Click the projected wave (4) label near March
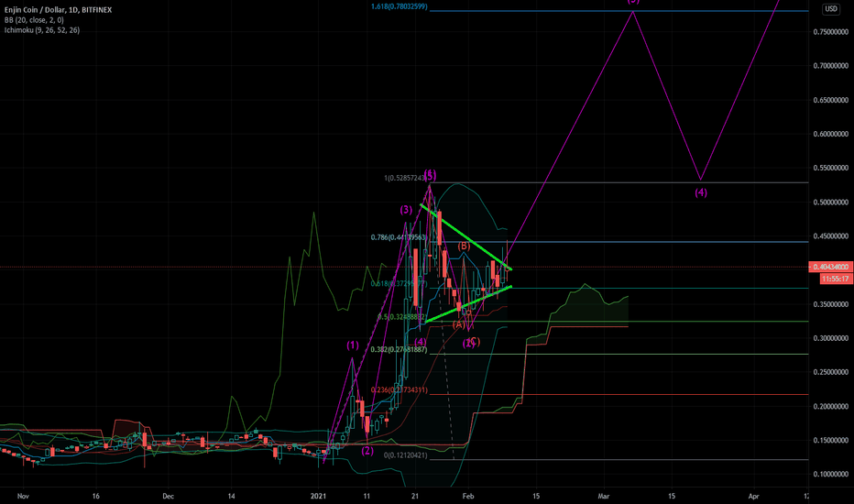The width and height of the screenshot is (854, 504). point(701,192)
